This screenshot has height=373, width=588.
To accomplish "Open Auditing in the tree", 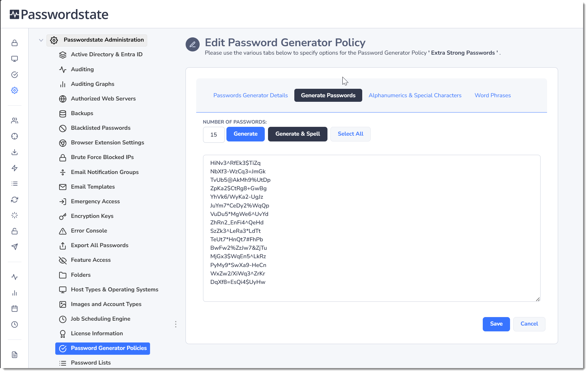I will pos(82,69).
